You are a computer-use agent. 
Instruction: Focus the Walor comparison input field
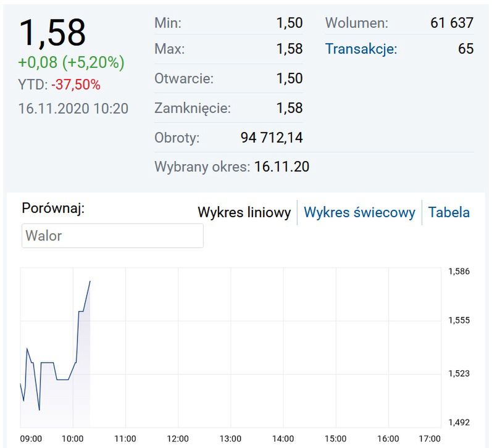[x=112, y=236]
